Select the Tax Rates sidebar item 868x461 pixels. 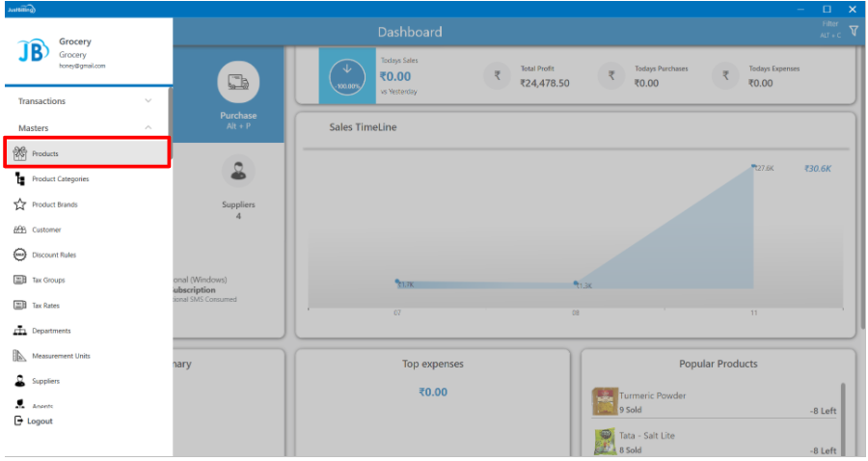tap(45, 306)
